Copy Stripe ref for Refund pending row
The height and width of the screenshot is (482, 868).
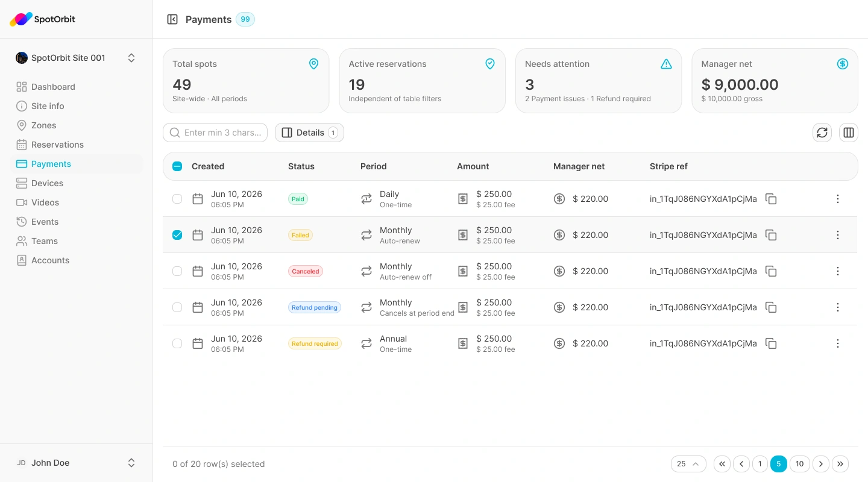click(x=771, y=307)
